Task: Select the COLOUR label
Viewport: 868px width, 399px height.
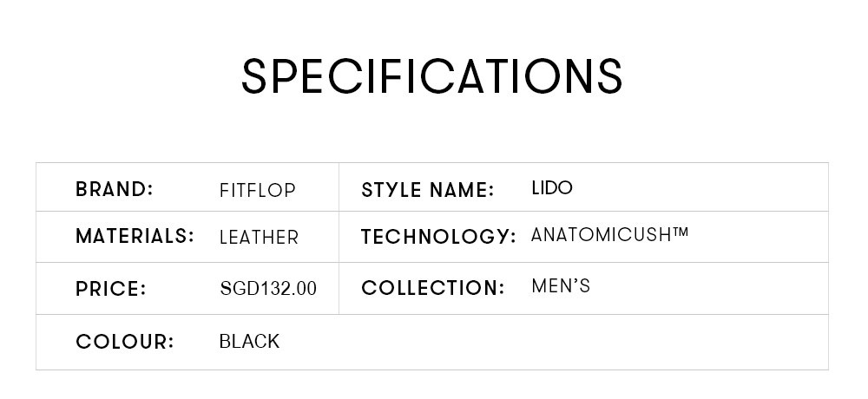Action: point(124,342)
